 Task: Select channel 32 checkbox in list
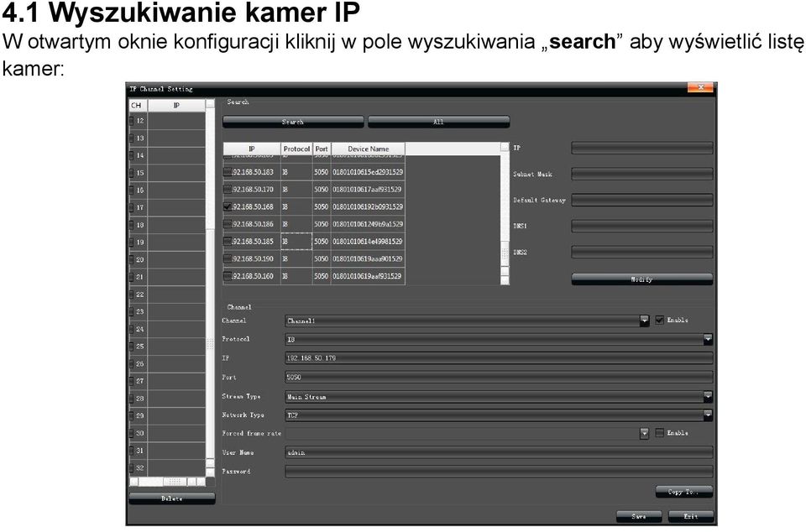pos(131,468)
